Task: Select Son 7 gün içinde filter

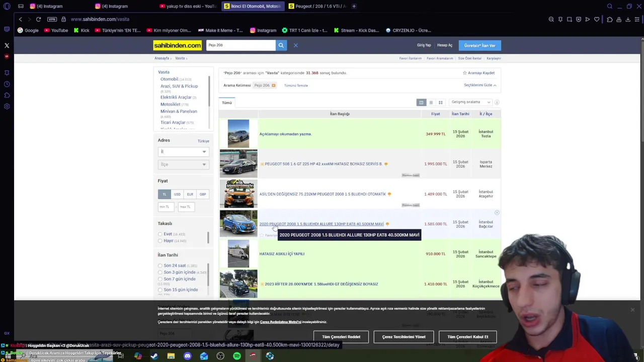Action: (160, 279)
